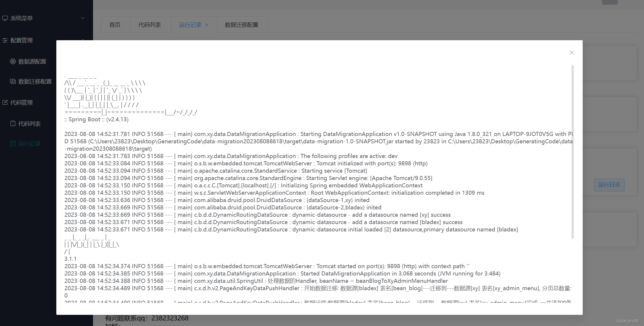Collapse the 代码管理 menu group

(22, 102)
